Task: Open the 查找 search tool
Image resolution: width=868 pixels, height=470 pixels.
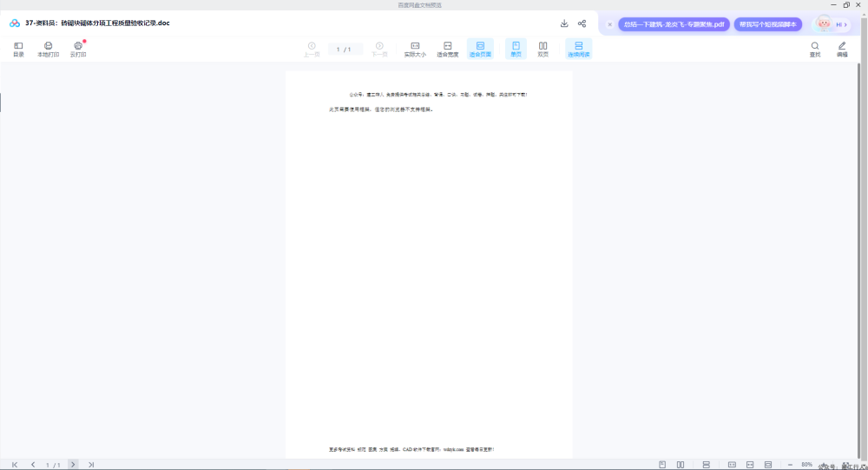Action: click(x=815, y=50)
